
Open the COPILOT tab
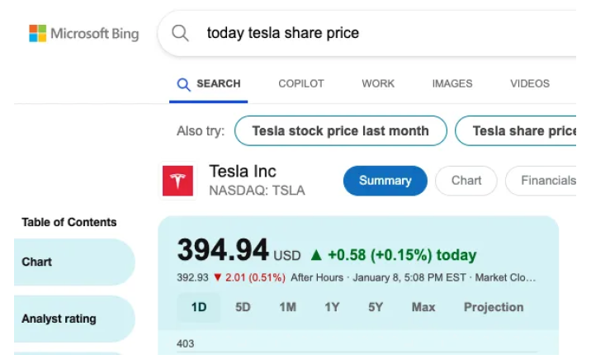301,83
